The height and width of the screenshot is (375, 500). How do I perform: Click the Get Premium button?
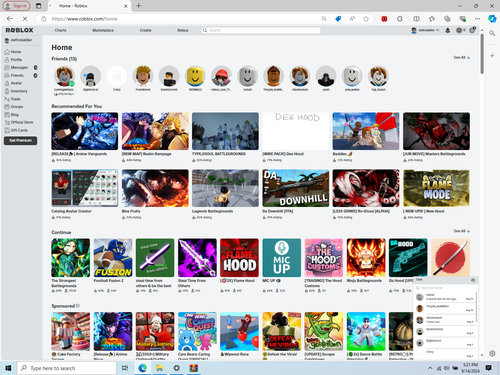tap(20, 141)
